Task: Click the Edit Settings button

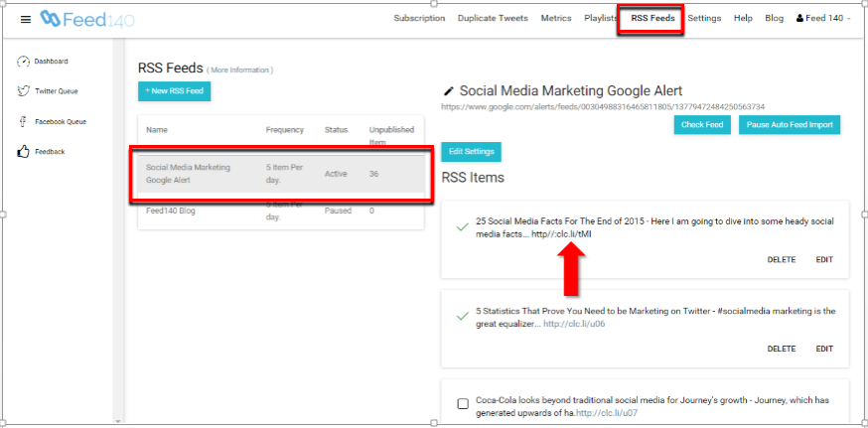Action: 471,152
